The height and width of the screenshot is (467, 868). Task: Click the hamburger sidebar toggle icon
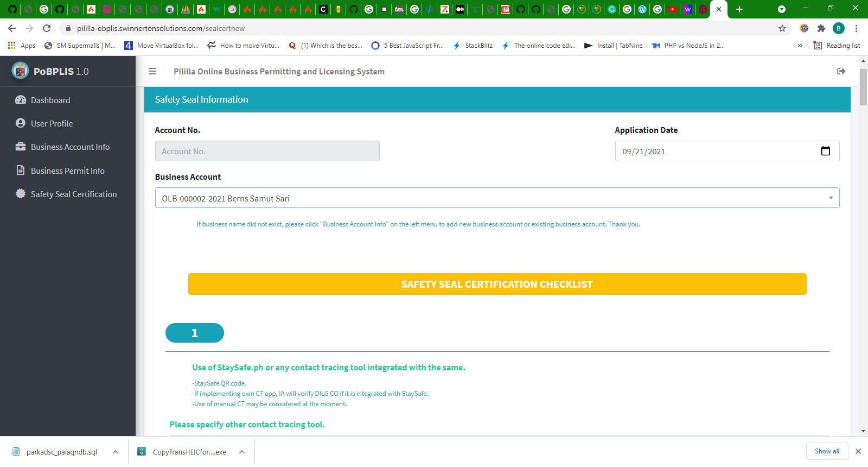[152, 71]
